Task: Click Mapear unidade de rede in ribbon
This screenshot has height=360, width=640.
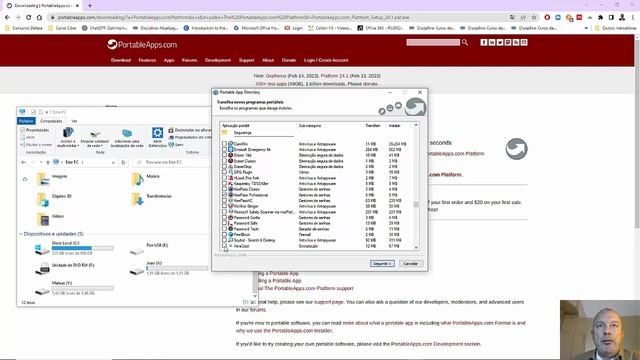Action: (95, 137)
